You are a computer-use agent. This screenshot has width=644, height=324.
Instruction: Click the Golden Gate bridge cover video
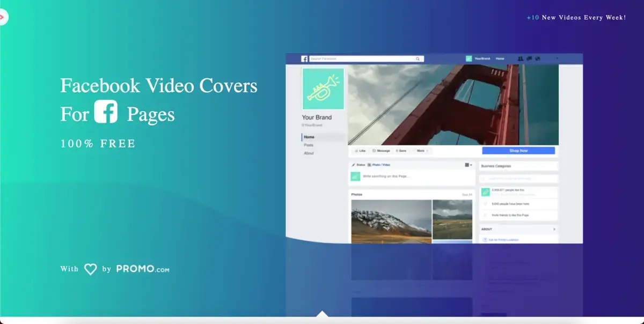(x=453, y=105)
